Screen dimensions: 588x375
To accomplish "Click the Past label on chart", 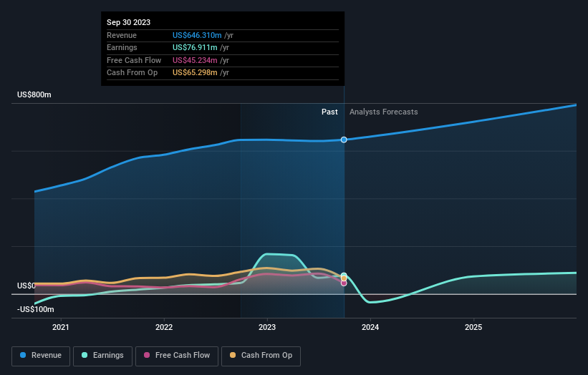I will pyautogui.click(x=329, y=112).
